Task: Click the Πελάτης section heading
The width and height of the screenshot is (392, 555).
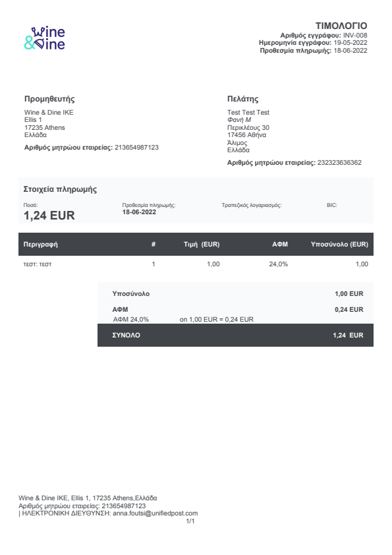Action: point(242,99)
